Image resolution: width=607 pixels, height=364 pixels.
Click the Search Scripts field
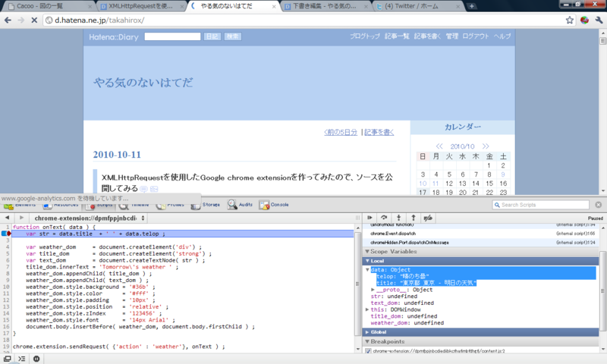pos(541,205)
